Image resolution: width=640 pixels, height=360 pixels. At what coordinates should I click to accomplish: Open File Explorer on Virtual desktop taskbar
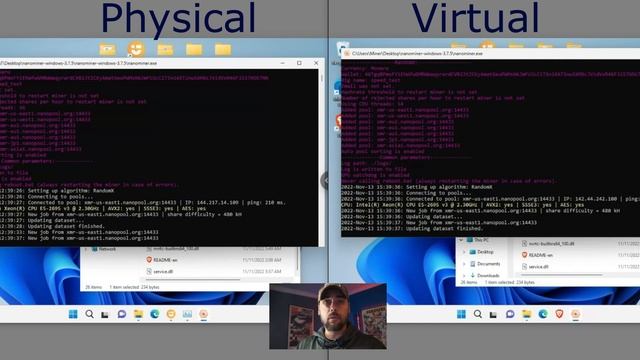[x=527, y=314]
